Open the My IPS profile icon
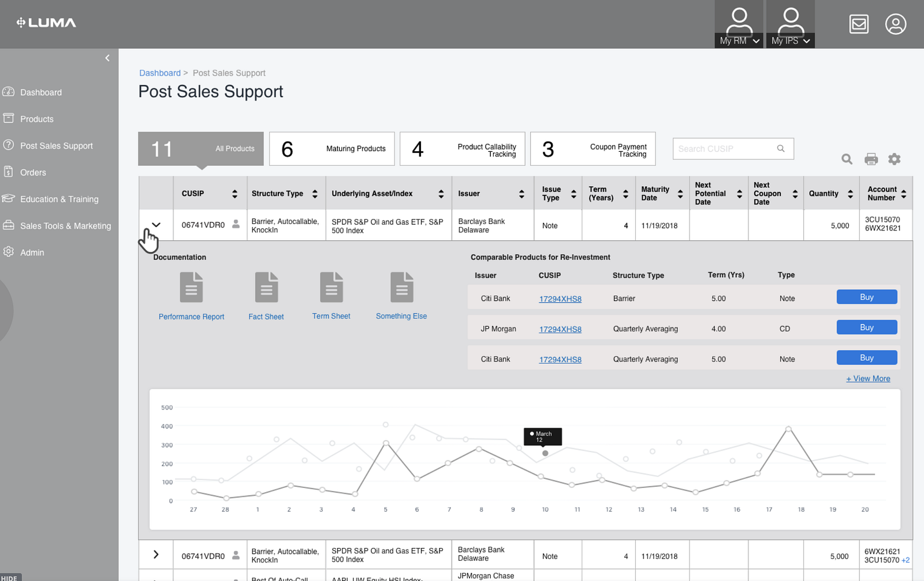This screenshot has width=924, height=581. tap(791, 21)
